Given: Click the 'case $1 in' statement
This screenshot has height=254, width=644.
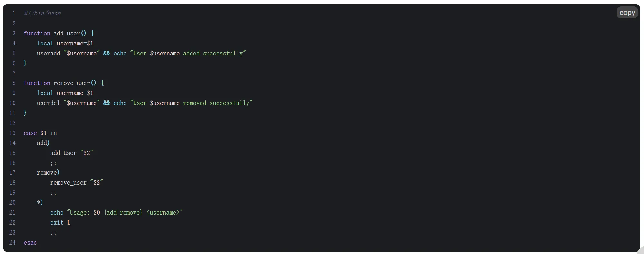Looking at the screenshot, I should pos(40,133).
